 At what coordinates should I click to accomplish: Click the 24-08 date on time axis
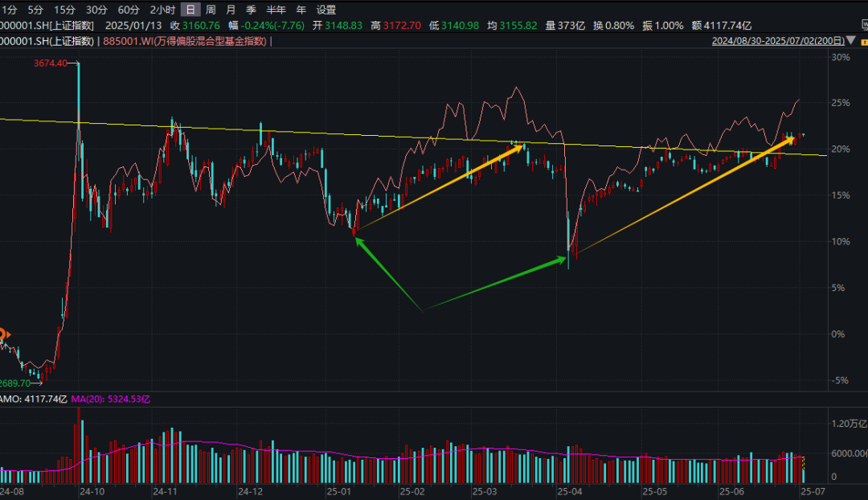[x=11, y=492]
